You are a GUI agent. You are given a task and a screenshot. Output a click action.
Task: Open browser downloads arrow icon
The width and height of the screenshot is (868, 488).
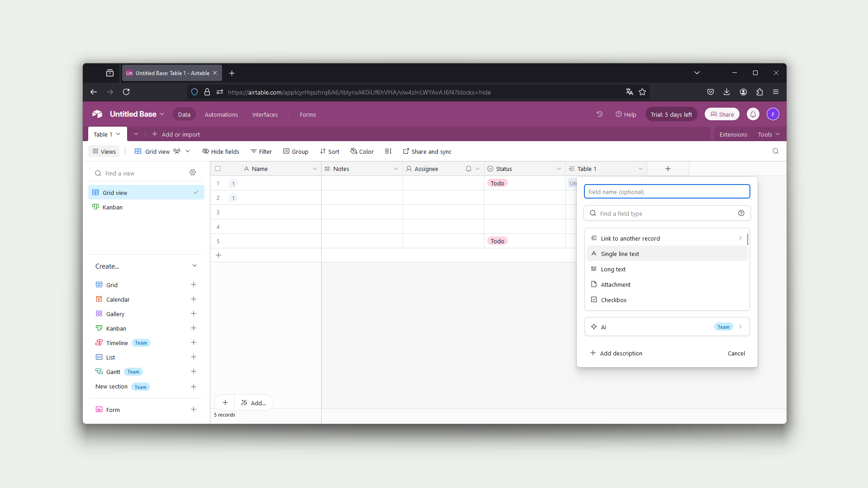coord(727,92)
